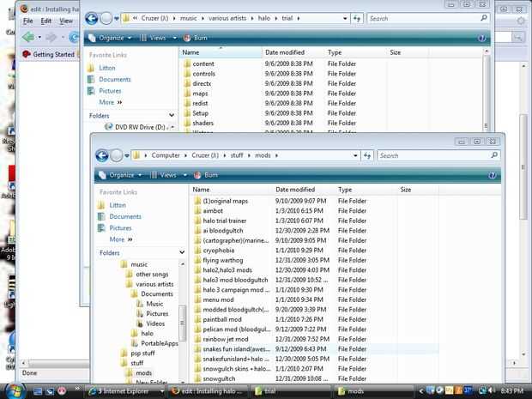Select PortableApps in the folder tree
The height and width of the screenshot is (399, 532).
tap(159, 343)
